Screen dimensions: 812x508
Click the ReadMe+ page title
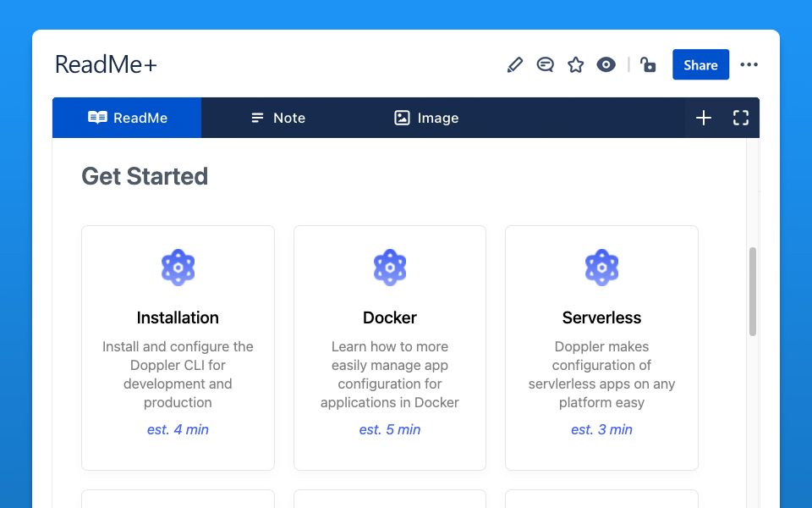coord(106,65)
